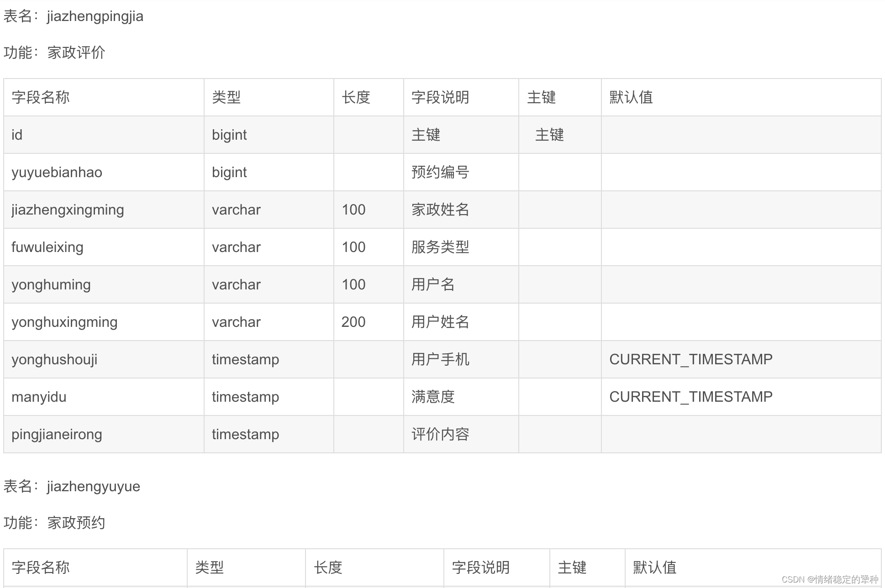
Task: Select the 家政姓名 description
Action: pyautogui.click(x=440, y=210)
